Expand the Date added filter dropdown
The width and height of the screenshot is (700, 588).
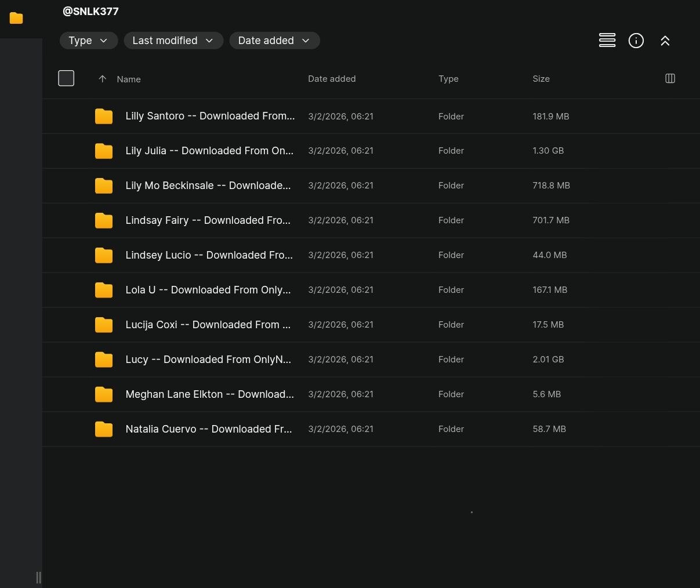tap(274, 41)
